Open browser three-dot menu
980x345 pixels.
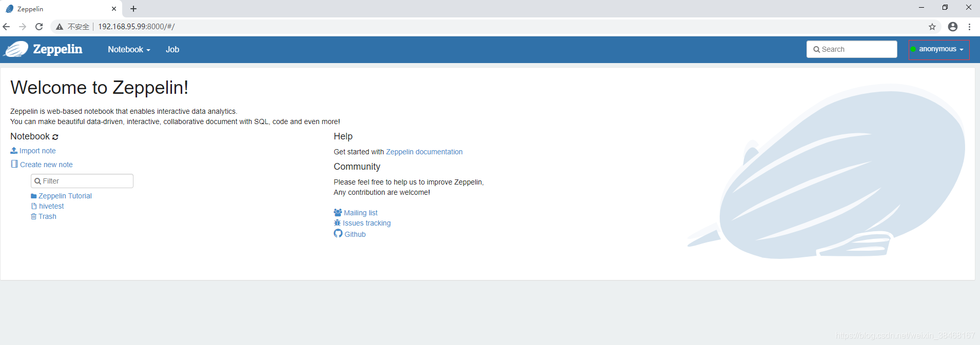[x=970, y=27]
